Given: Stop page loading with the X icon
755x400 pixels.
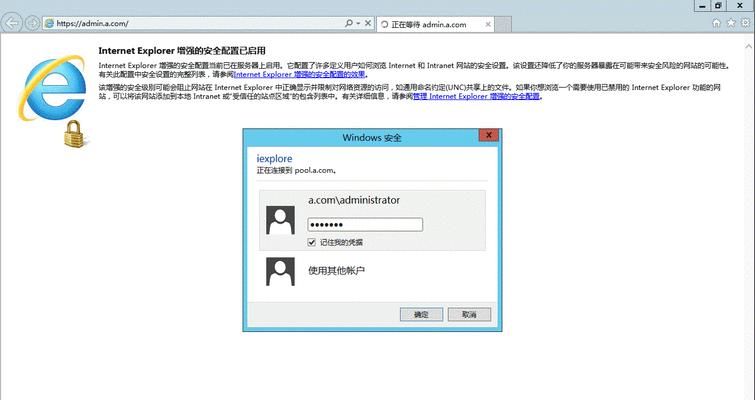Looking at the screenshot, I should pyautogui.click(x=368, y=23).
